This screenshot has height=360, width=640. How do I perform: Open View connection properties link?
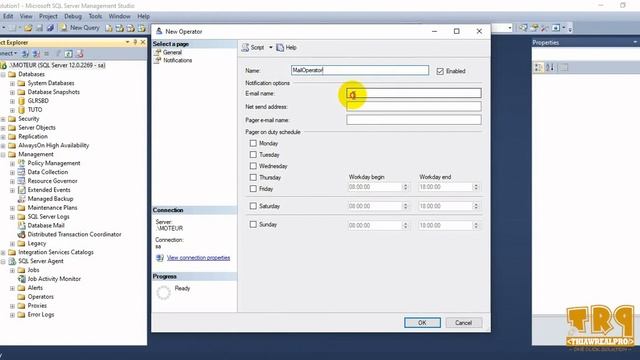coord(198,258)
